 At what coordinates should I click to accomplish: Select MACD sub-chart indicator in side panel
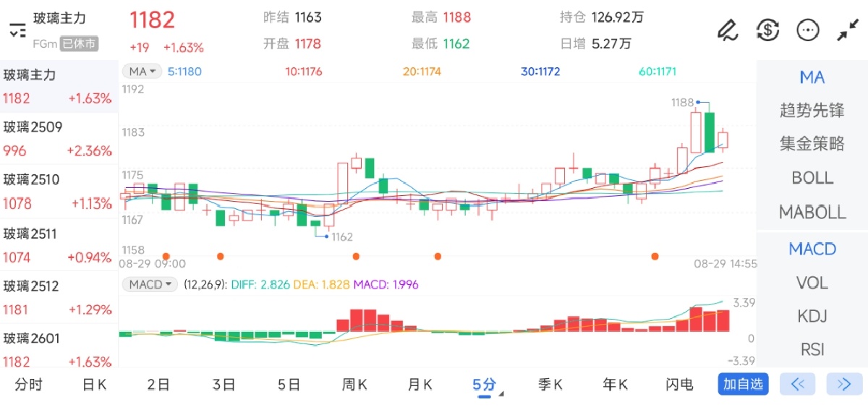pyautogui.click(x=812, y=249)
